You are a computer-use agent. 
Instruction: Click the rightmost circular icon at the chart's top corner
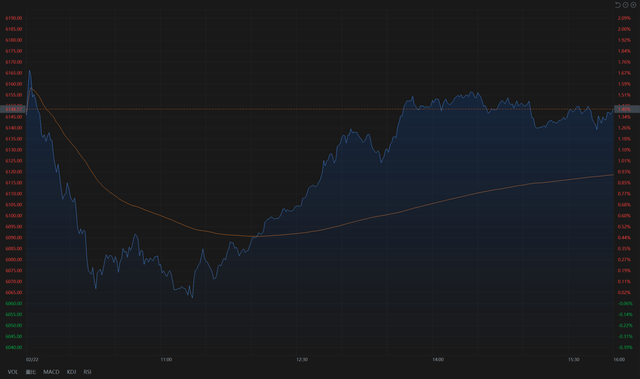633,5
